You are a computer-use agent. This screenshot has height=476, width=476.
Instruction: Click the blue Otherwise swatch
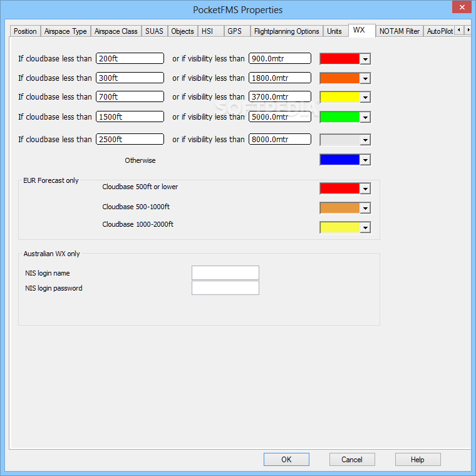coord(339,160)
